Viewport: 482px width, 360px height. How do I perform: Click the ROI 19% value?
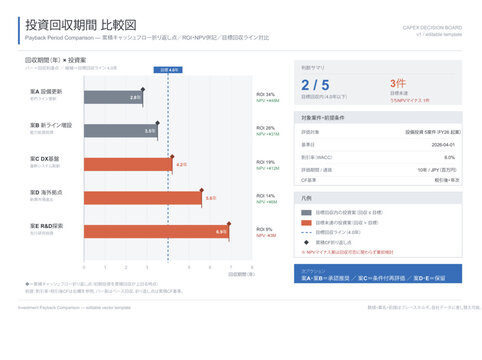click(x=265, y=162)
